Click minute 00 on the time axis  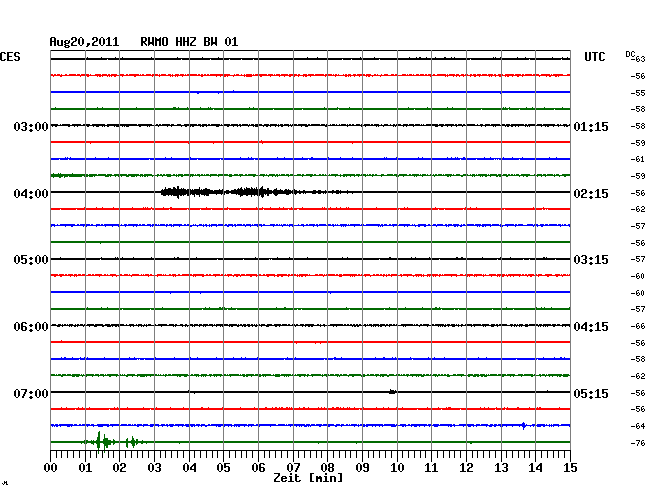pos(51,468)
